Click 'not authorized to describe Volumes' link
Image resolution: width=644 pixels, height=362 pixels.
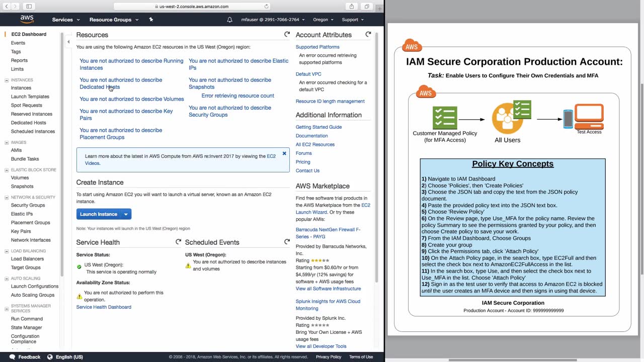[132, 99]
